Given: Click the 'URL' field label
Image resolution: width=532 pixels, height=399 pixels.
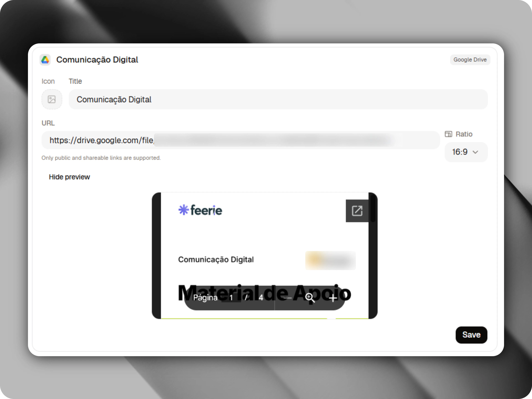Looking at the screenshot, I should (x=48, y=123).
